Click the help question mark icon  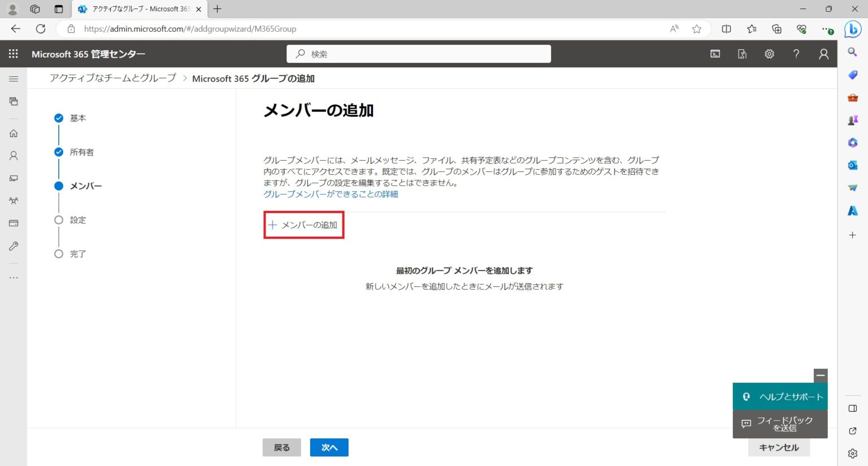click(x=796, y=54)
